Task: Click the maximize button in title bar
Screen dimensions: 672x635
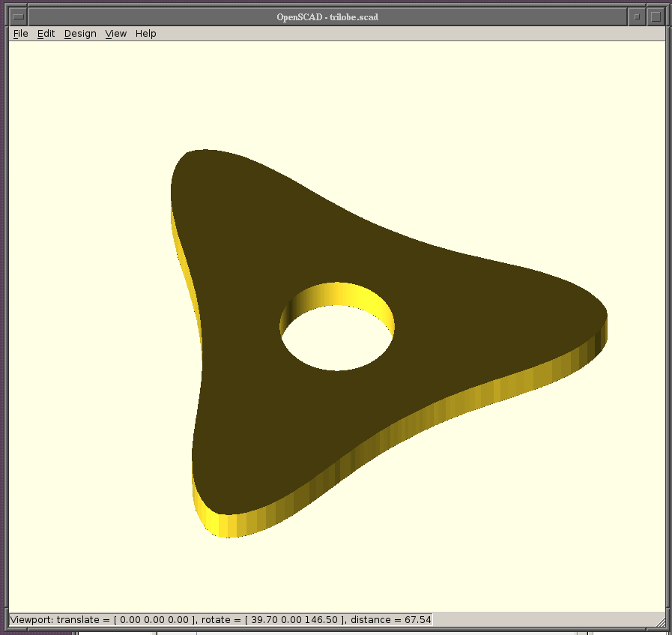Action: (x=656, y=16)
